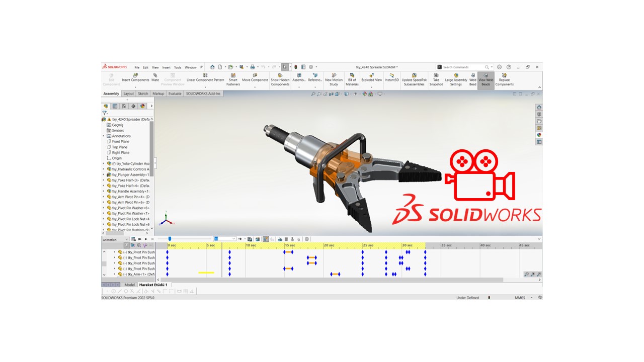The width and height of the screenshot is (644, 362).
Task: Save the assembly with the Save icon
Action: point(242,67)
